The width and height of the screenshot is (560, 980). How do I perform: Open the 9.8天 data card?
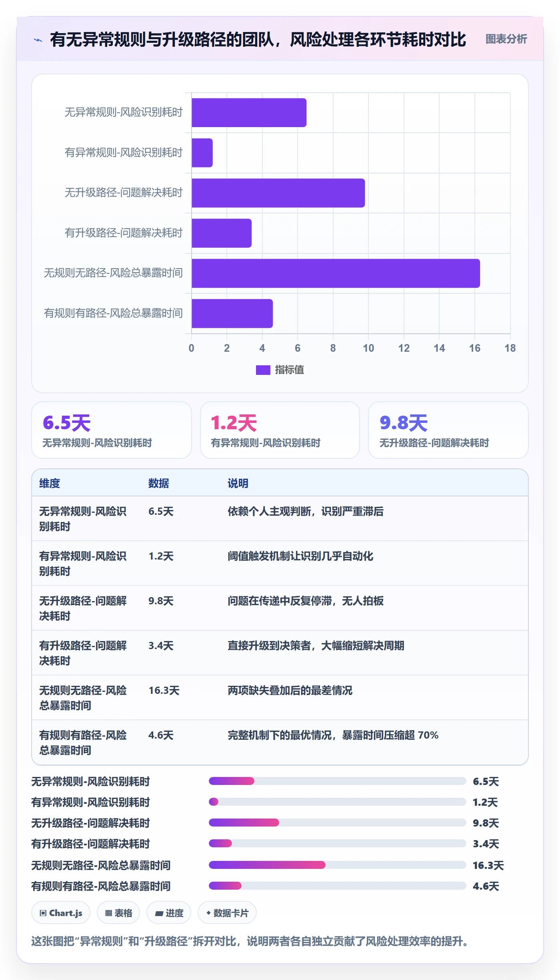[x=448, y=430]
